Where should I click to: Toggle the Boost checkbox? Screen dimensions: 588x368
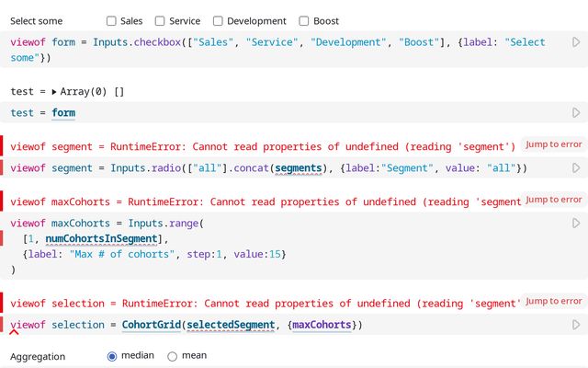click(305, 21)
